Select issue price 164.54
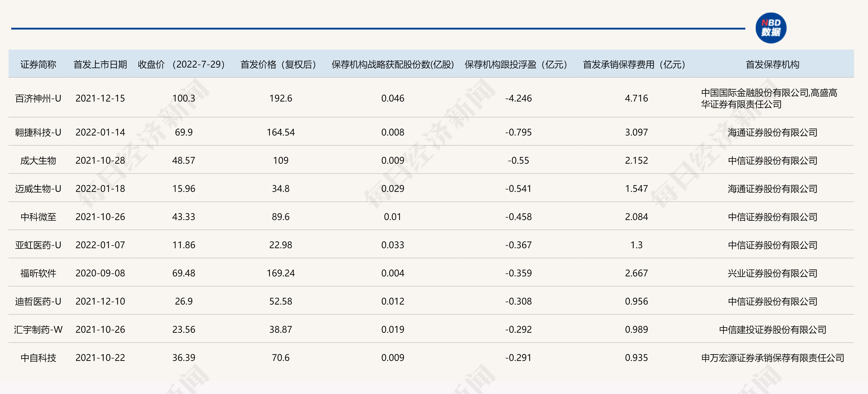This screenshot has height=394, width=868. click(x=280, y=132)
